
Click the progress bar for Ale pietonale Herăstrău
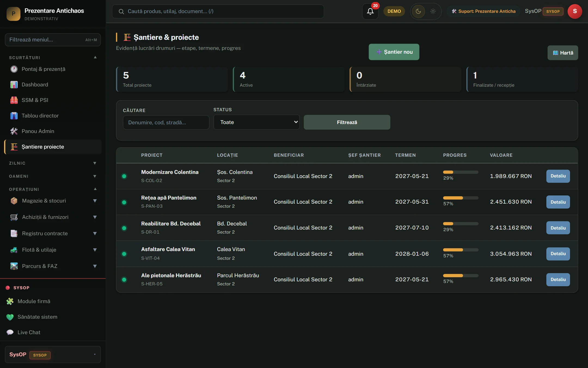click(x=461, y=276)
